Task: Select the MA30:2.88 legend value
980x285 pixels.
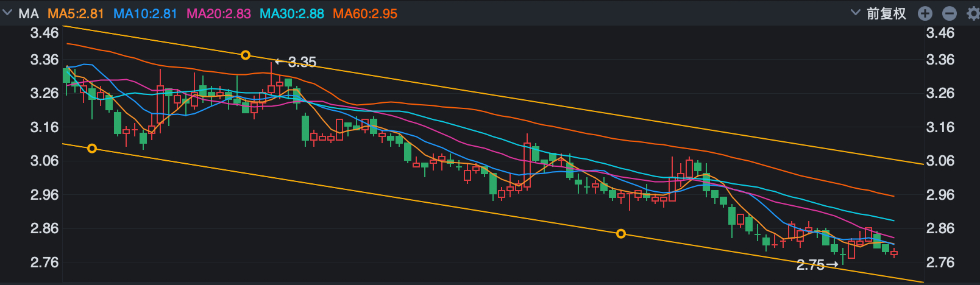Action: point(292,13)
